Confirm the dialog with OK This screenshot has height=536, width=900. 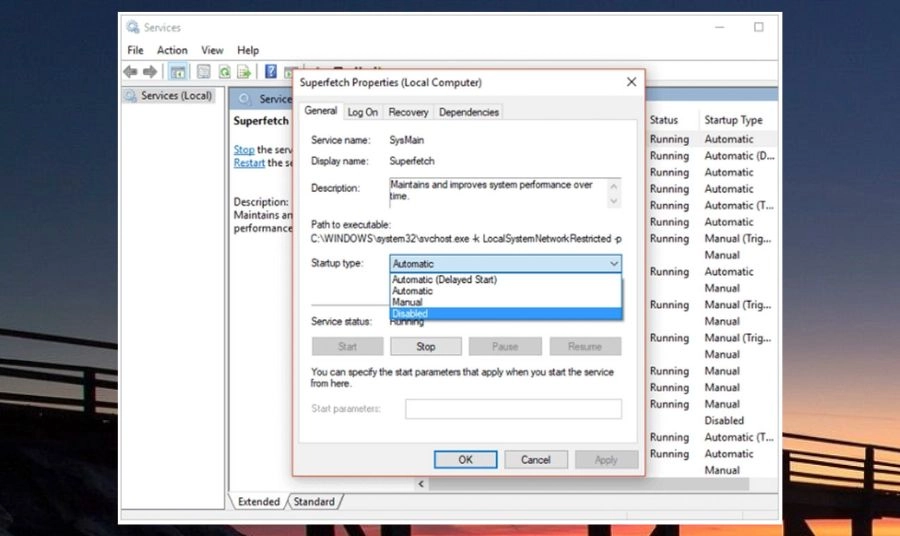(x=465, y=460)
